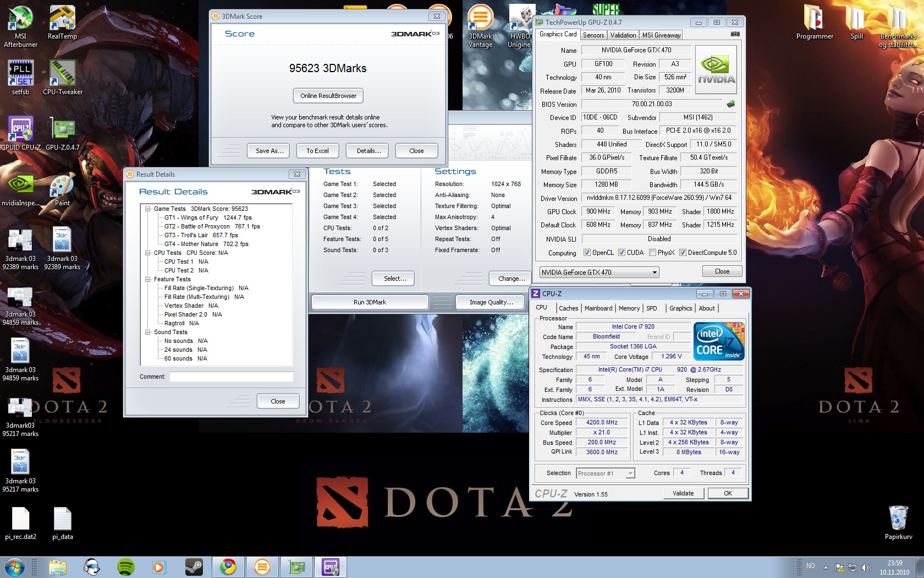Click the BIOS save chip icon in GPU-Z
This screenshot has width=924, height=578.
point(731,103)
